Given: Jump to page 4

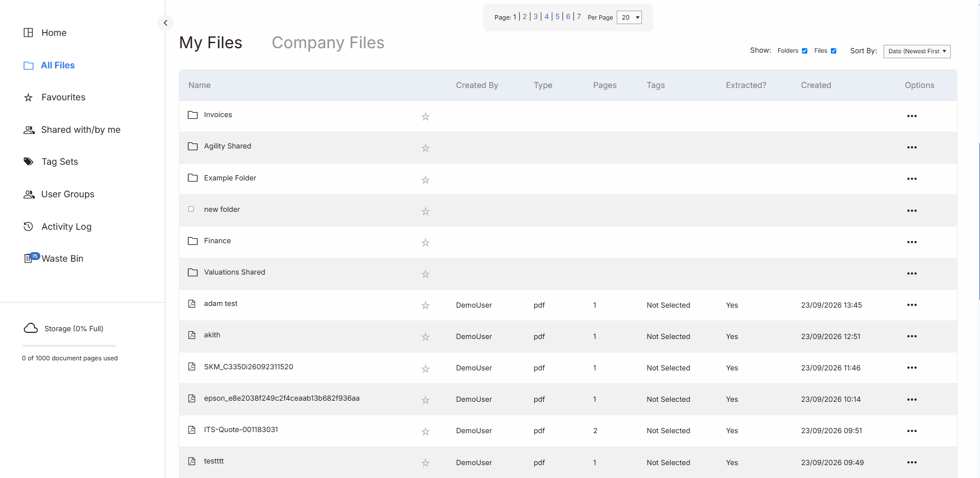Looking at the screenshot, I should (547, 17).
